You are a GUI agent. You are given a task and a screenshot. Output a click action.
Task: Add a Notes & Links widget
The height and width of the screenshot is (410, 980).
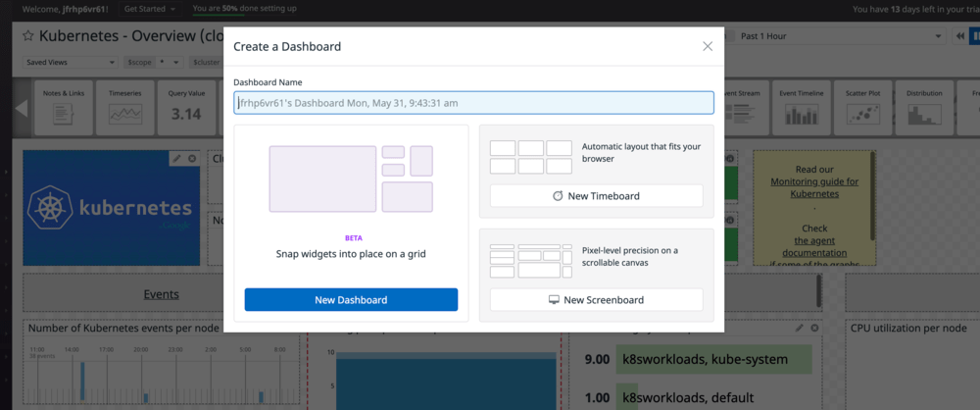(x=63, y=108)
